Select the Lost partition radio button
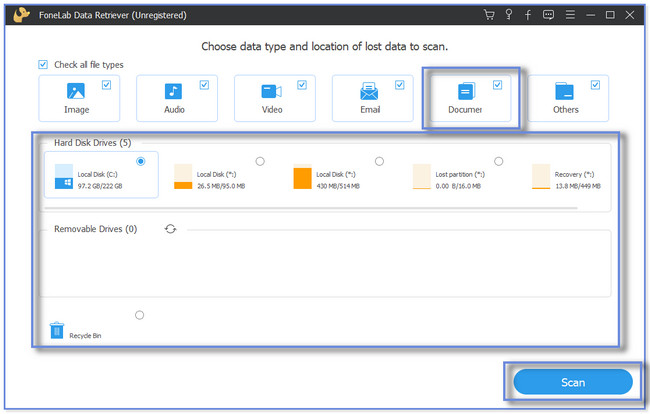650x414 pixels. point(499,161)
